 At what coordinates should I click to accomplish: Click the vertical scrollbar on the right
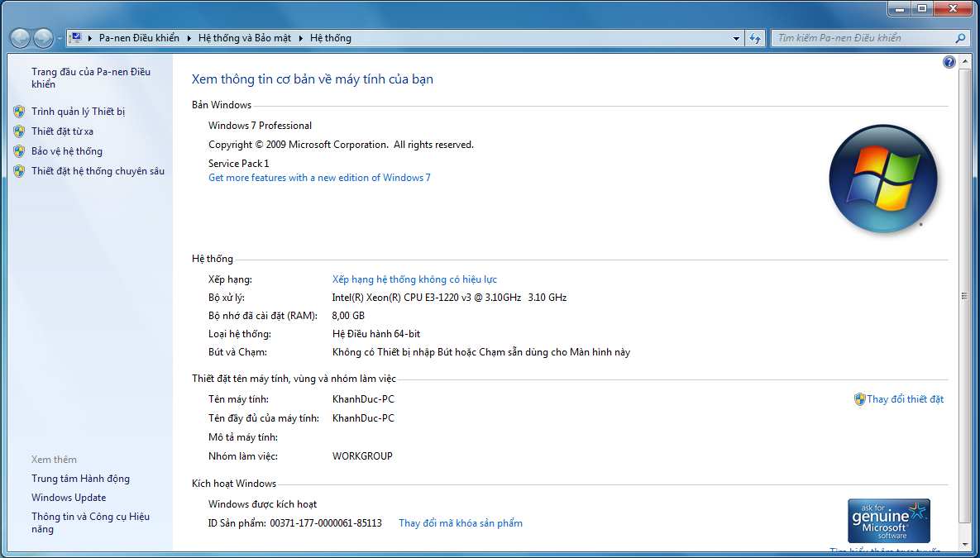963,295
